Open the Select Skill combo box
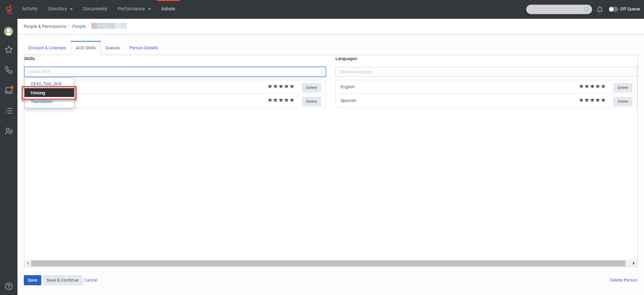The width and height of the screenshot is (644, 295). (175, 72)
